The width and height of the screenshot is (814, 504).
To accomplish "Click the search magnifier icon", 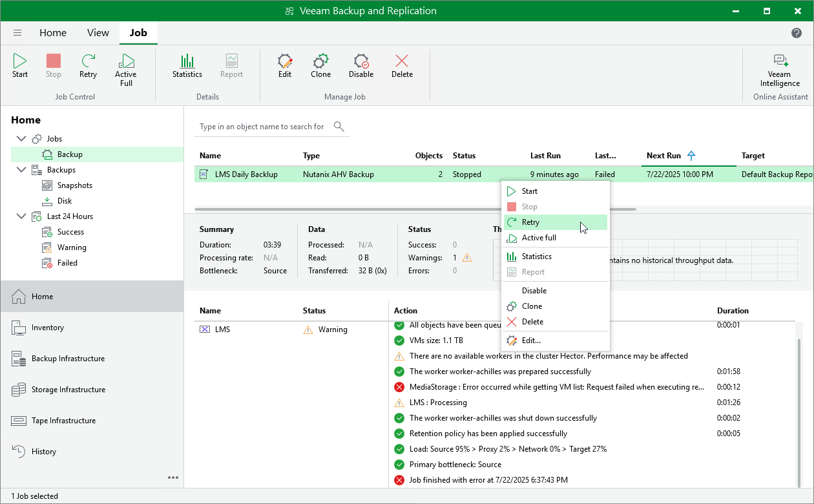I will point(339,127).
